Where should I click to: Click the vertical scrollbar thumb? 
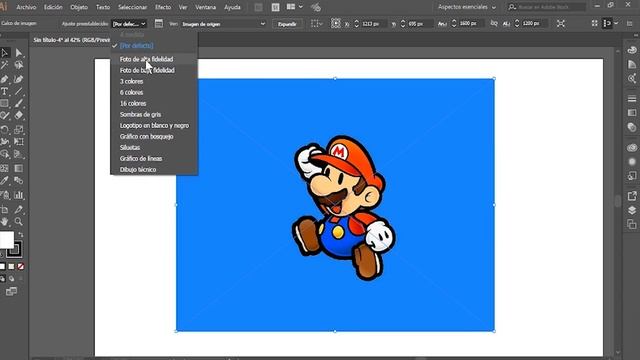[x=618, y=200]
